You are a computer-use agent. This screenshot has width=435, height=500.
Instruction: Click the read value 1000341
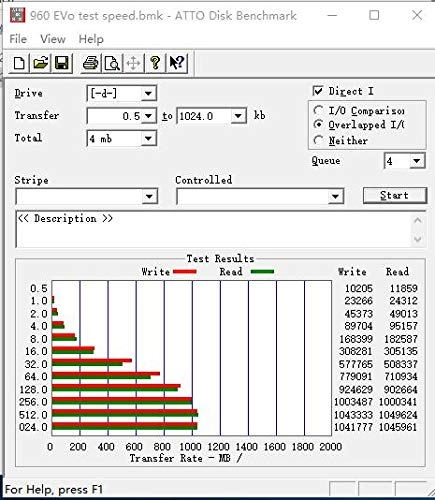pos(398,402)
